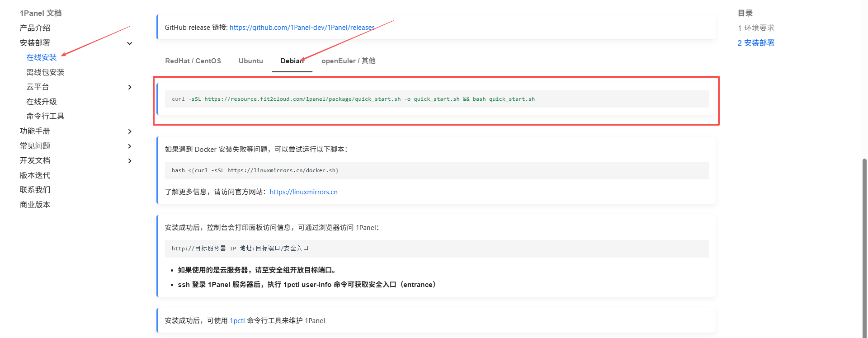This screenshot has width=868, height=338.
Task: Expand the 功能手册 section arrow
Action: pos(130,131)
